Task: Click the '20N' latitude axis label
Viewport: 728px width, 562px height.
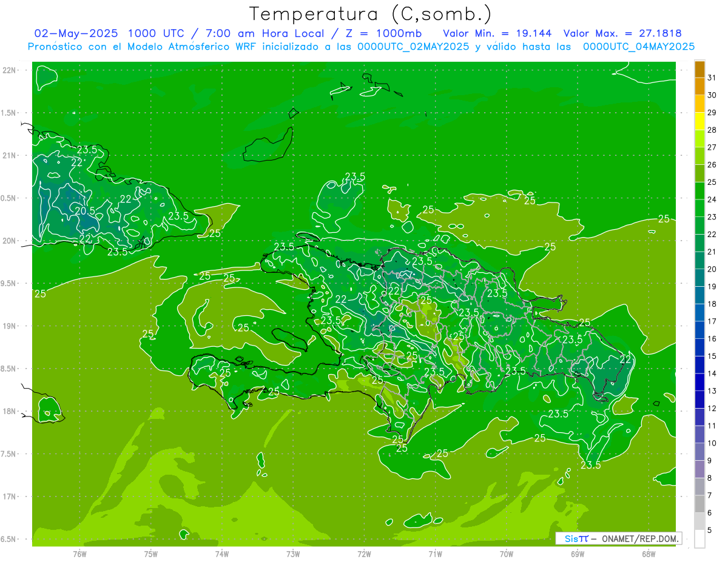Action: 9,241
